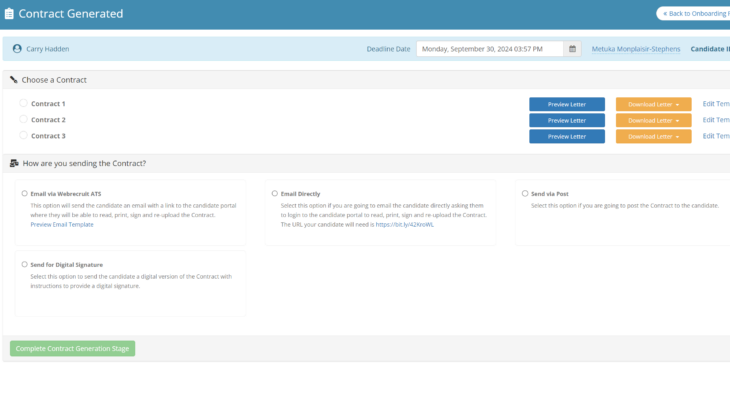This screenshot has height=420, width=730.
Task: Select the Contract 3 radio button
Action: tap(24, 136)
